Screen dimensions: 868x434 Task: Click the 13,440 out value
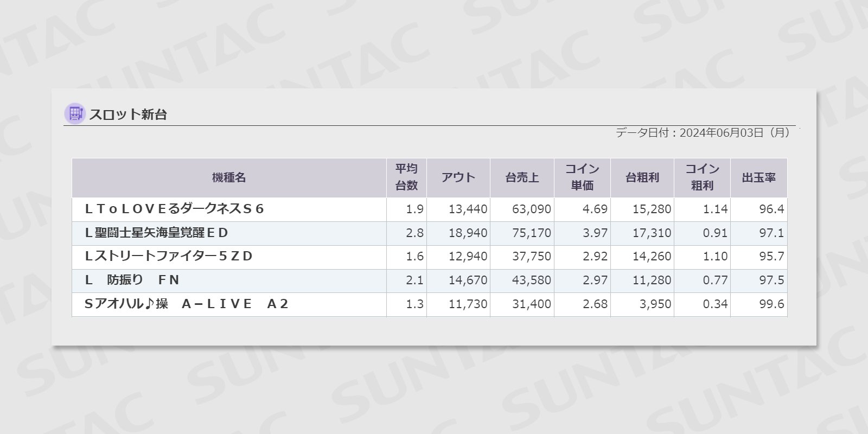468,209
